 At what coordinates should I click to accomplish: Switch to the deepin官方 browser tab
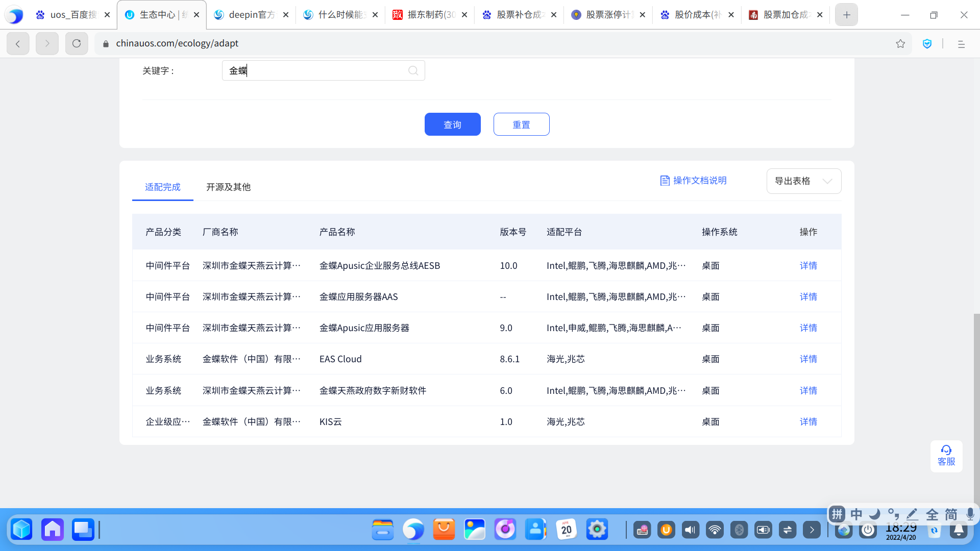coord(250,15)
